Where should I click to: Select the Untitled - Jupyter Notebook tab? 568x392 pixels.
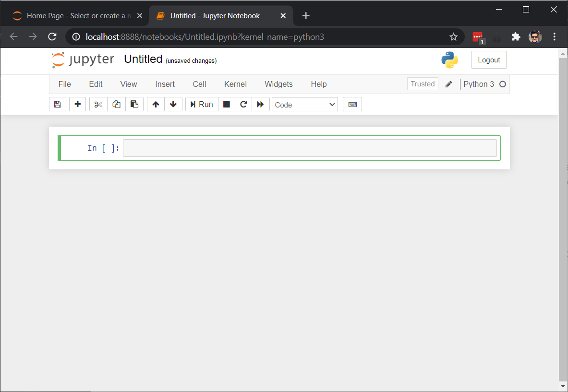215,15
